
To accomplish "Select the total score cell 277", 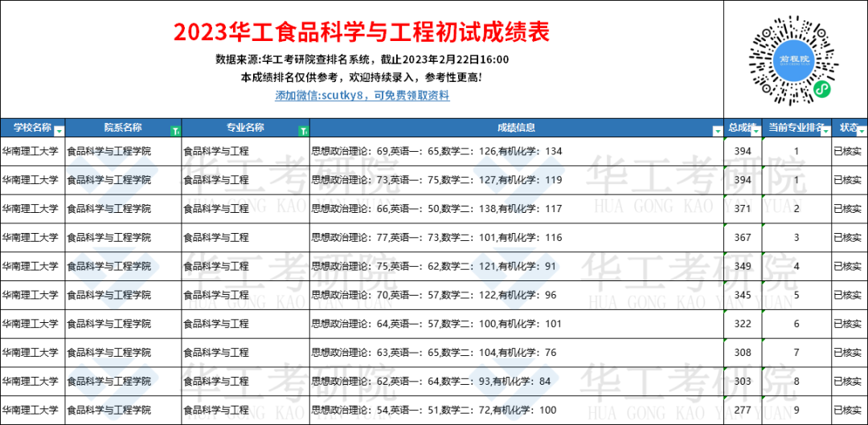I will click(x=743, y=410).
